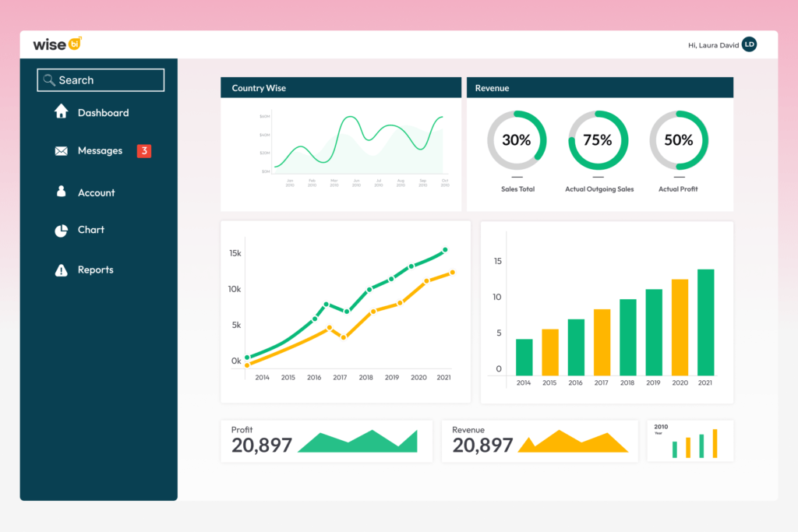Select the Sales Total donut chart
Screen dimensions: 798x532
pos(517,140)
